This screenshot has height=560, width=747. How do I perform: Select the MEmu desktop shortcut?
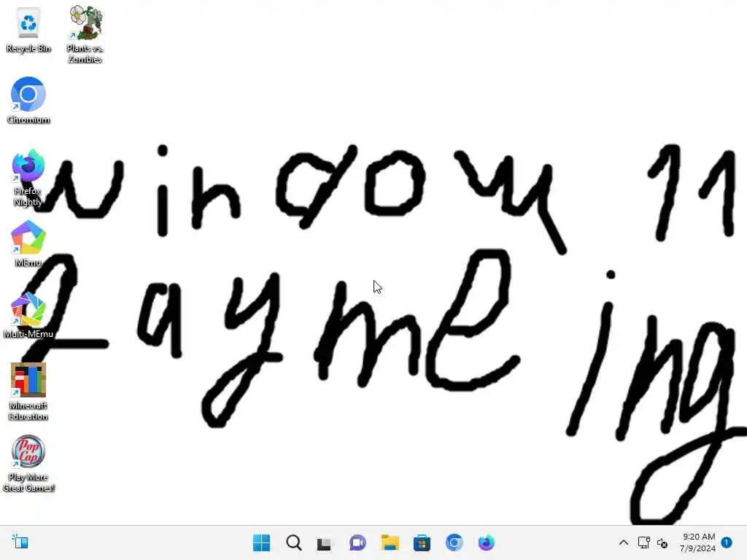point(28,244)
